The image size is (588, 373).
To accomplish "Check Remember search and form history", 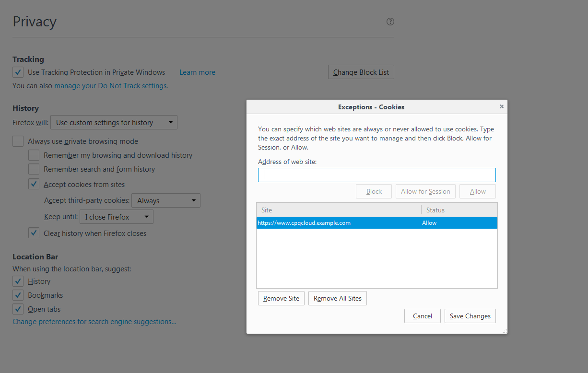I will tap(34, 169).
